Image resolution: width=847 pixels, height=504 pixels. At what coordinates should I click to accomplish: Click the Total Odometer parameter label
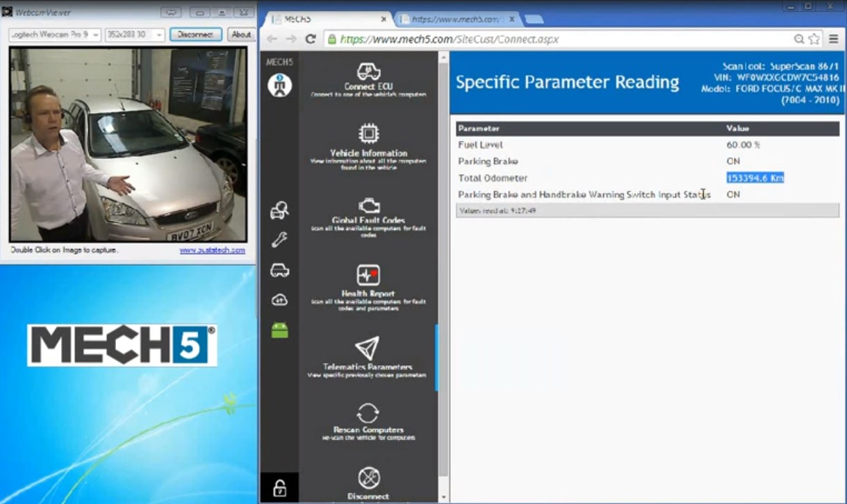(x=493, y=178)
